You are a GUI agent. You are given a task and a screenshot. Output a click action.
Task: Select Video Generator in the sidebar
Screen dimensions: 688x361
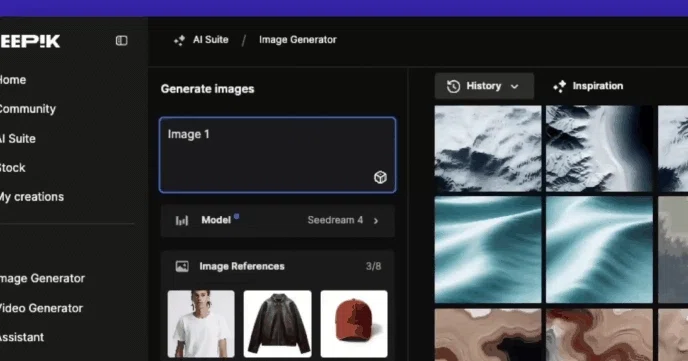pos(41,308)
